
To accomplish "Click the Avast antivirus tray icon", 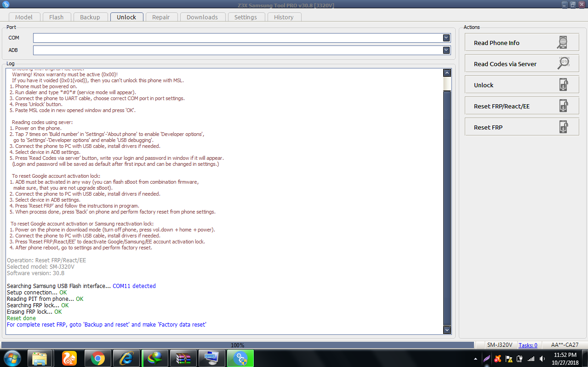I will coord(498,359).
